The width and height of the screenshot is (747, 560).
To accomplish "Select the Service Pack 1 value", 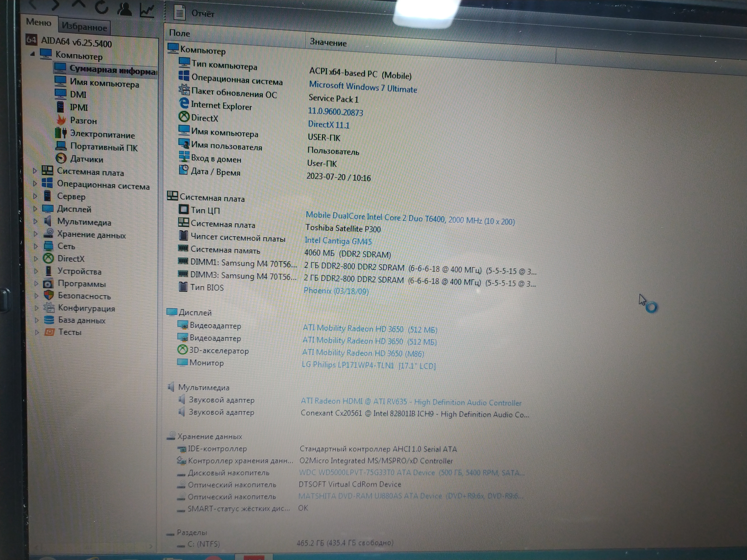I will pyautogui.click(x=333, y=99).
